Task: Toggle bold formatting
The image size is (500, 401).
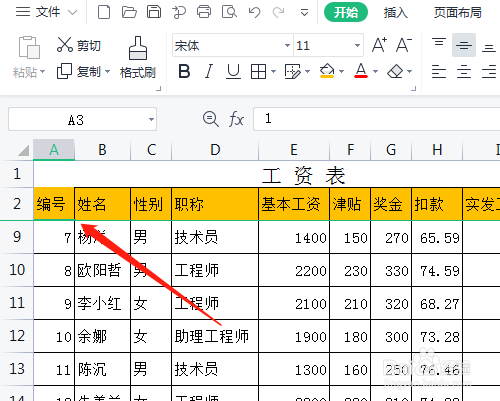Action: [x=184, y=71]
